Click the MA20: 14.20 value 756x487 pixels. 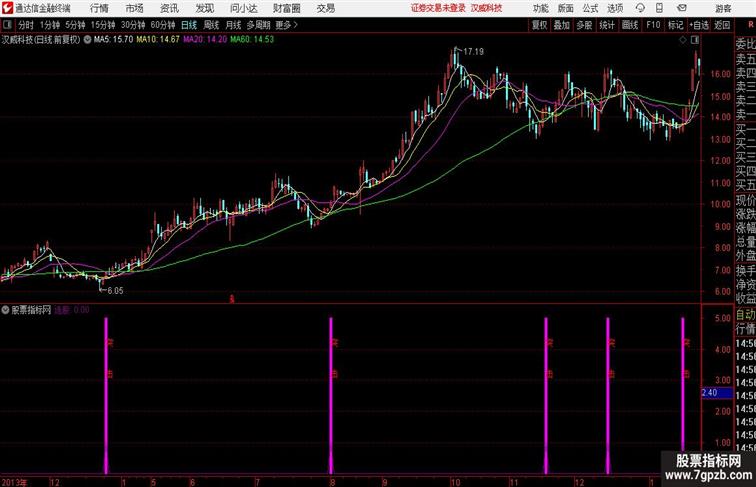click(205, 40)
